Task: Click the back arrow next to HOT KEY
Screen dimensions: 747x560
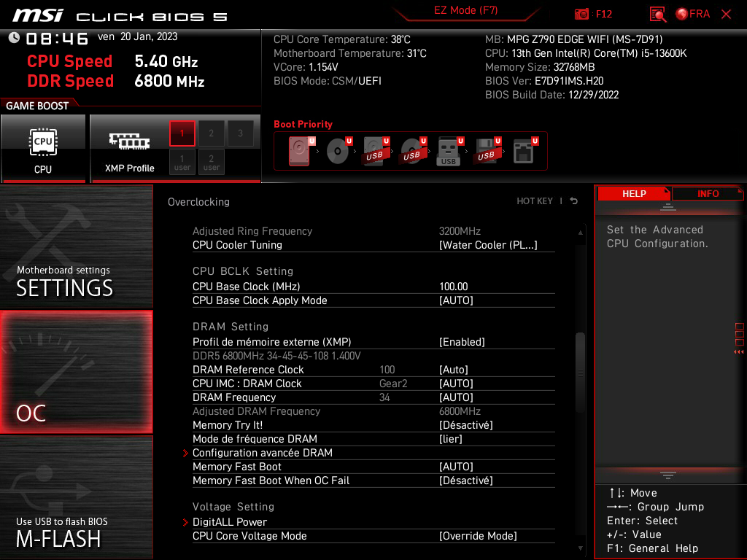Action: click(574, 201)
